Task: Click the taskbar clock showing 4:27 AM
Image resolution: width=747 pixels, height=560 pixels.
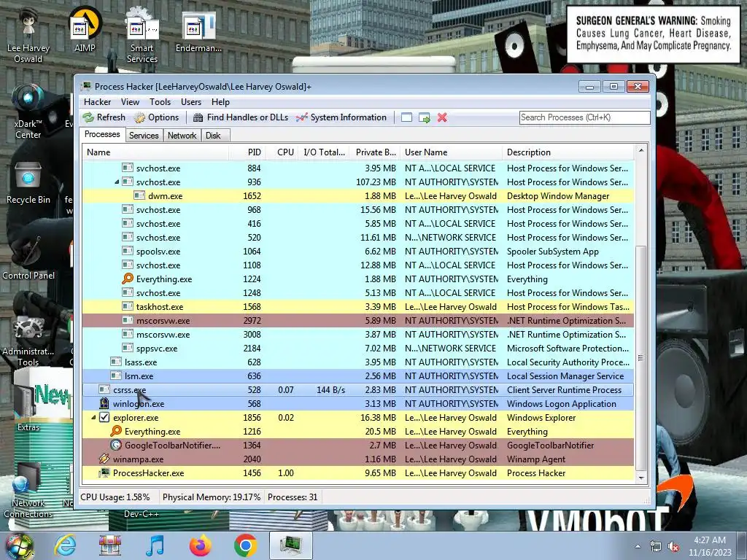Action: [x=709, y=546]
